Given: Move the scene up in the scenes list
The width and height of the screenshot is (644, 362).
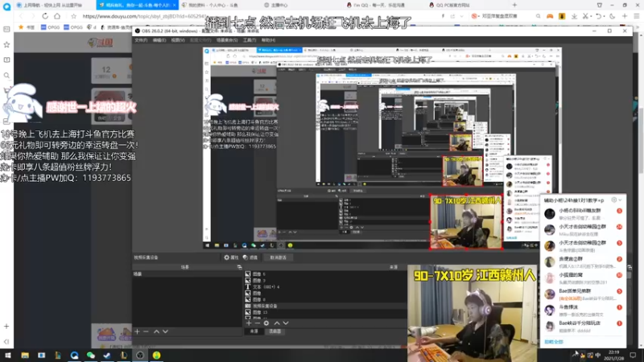Looking at the screenshot, I should click(x=156, y=331).
